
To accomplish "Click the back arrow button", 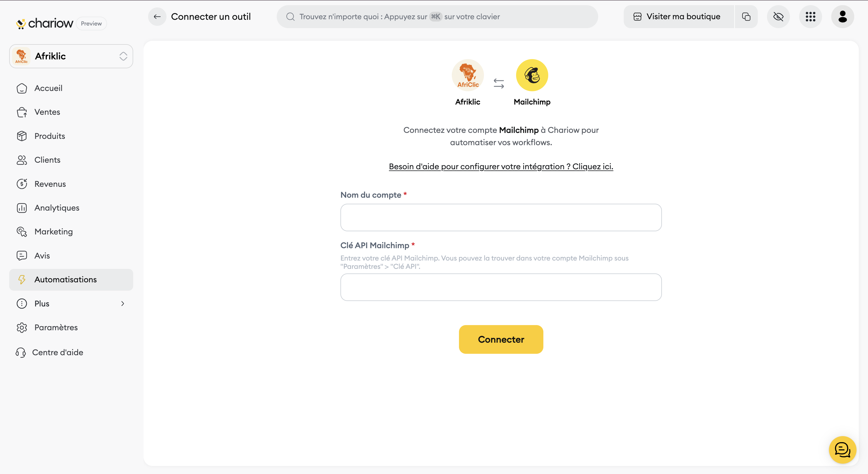I will point(157,17).
